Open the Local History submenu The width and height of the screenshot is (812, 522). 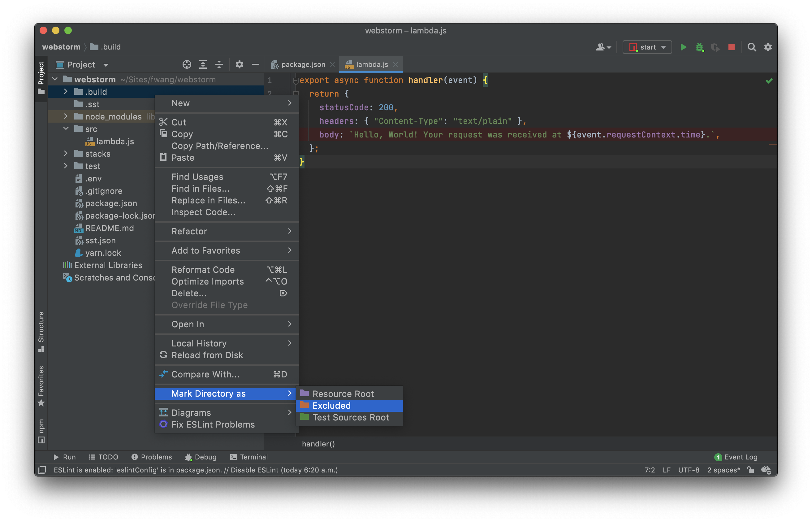[227, 343]
